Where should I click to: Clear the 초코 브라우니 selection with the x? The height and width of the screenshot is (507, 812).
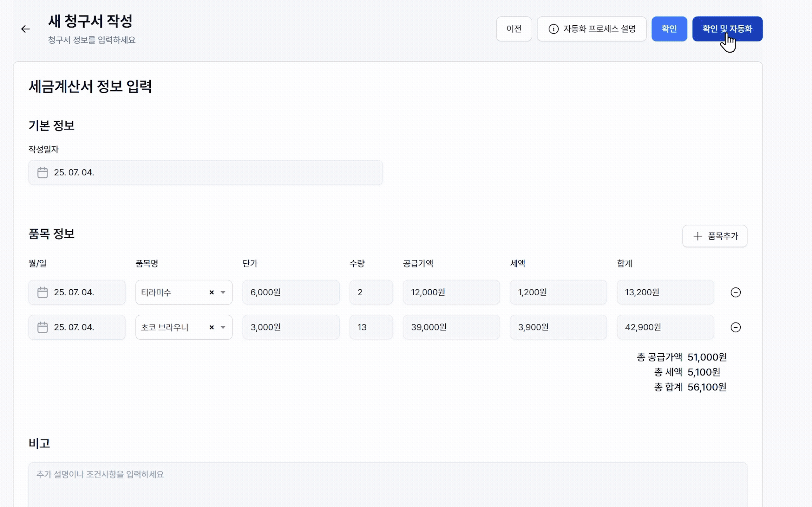[211, 327]
